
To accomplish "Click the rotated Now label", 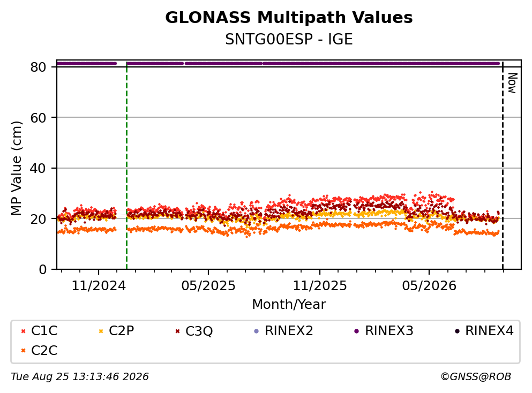I will (512, 83).
